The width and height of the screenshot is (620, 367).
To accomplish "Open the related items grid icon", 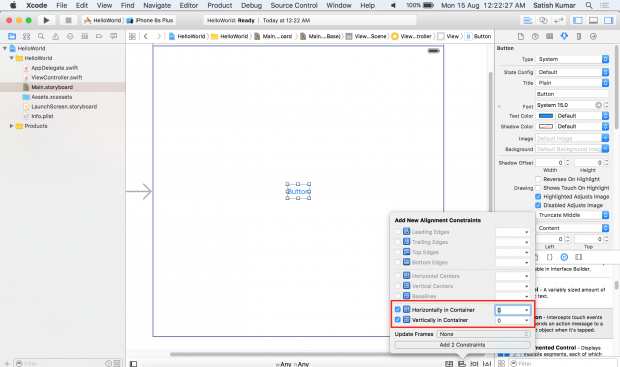I will 132,36.
